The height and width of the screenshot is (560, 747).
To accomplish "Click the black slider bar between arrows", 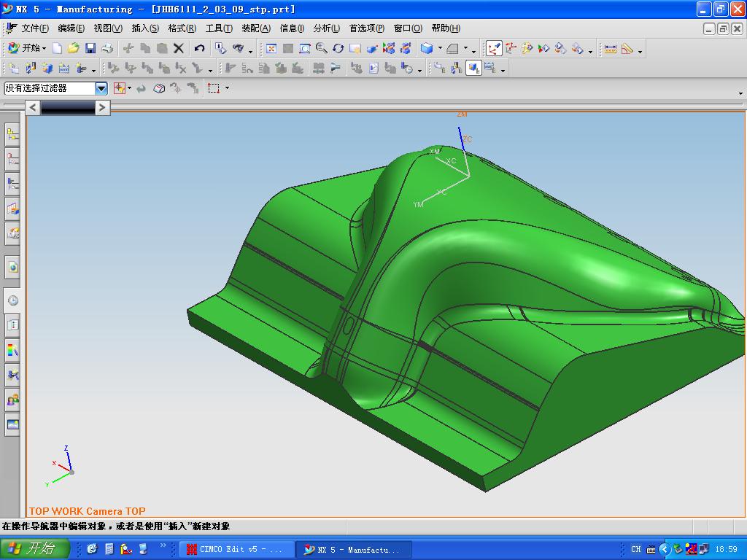I will coord(68,108).
